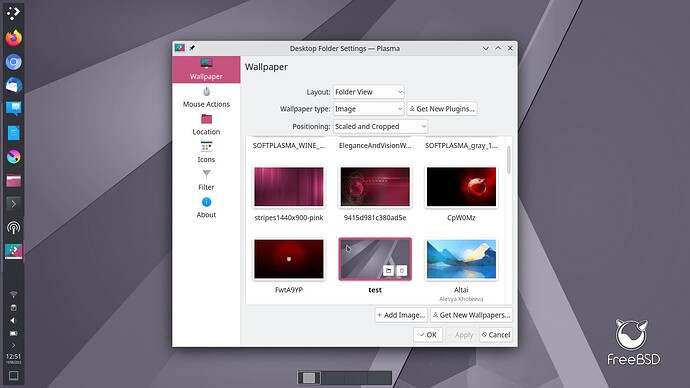The image size is (690, 388).
Task: Open the folder icon on test wallpaper
Action: [388, 271]
